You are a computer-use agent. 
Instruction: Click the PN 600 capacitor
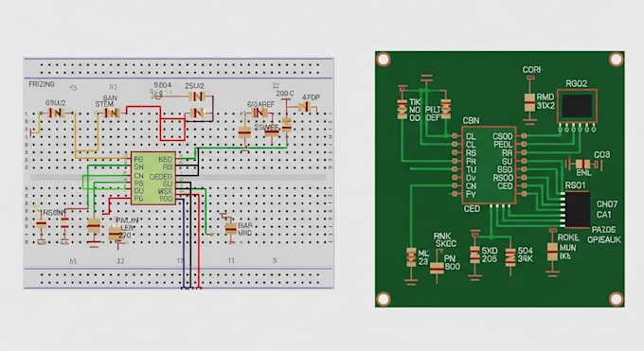437,268
